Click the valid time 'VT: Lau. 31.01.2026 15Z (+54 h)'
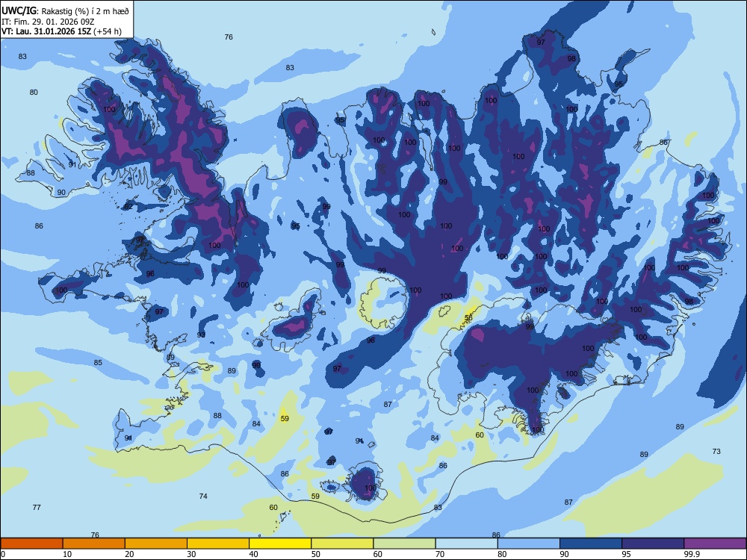747x560 pixels. click(61, 31)
